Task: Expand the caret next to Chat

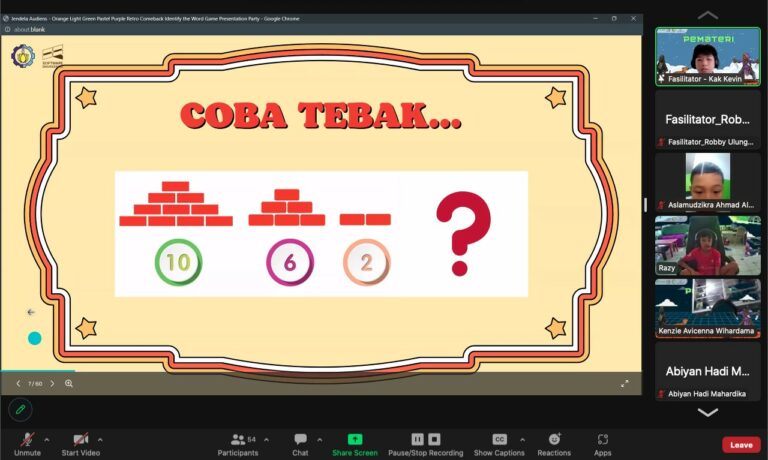Action: [320, 439]
